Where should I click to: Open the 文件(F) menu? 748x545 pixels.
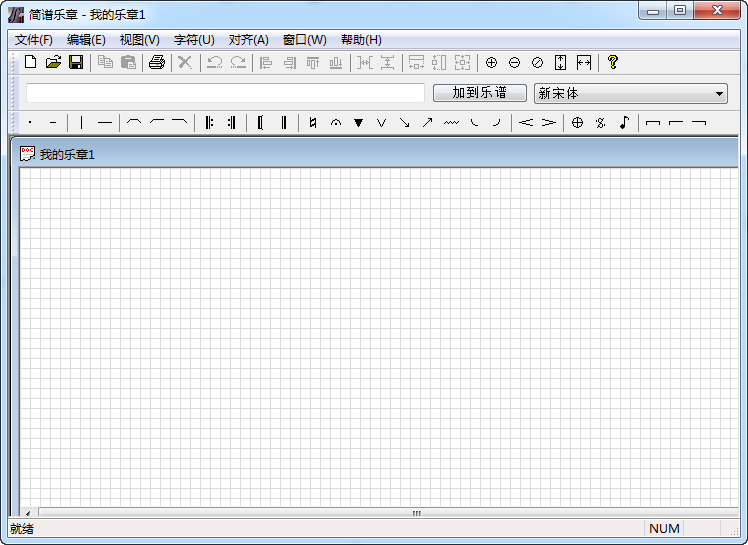tap(34, 40)
